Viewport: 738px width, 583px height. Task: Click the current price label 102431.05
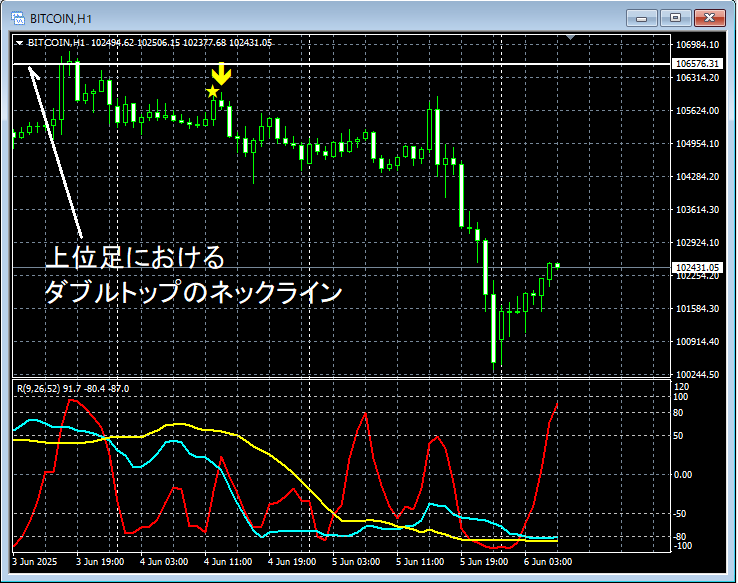[x=697, y=267]
